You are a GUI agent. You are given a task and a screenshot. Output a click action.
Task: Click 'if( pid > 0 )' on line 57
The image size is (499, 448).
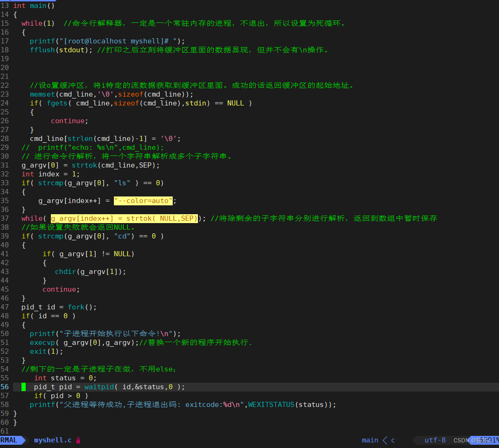coord(61,396)
